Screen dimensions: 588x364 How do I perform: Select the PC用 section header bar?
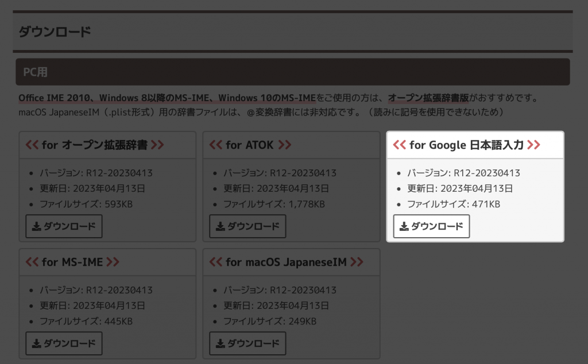[293, 72]
